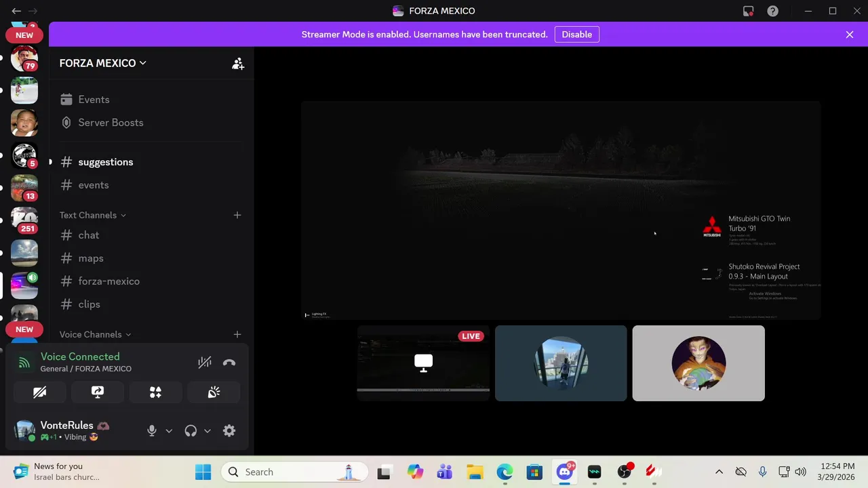Focus the taskbar Search box
Screen dimensions: 868x488
294,472
